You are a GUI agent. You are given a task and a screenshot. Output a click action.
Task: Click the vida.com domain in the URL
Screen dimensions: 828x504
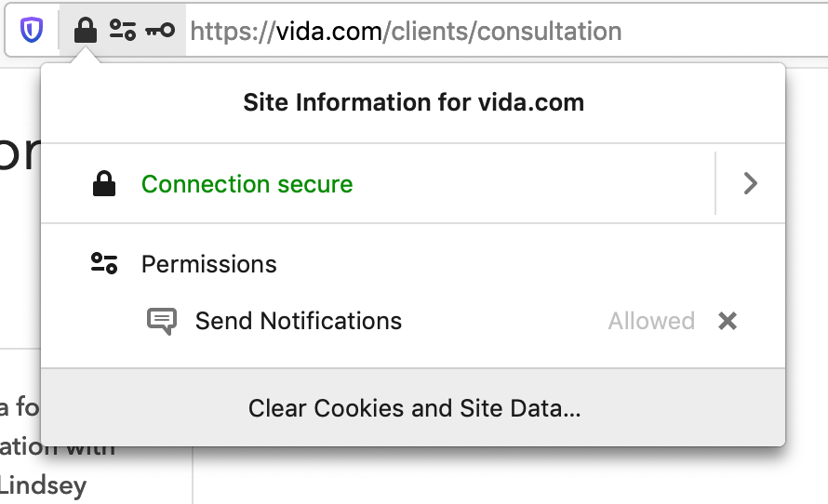329,31
